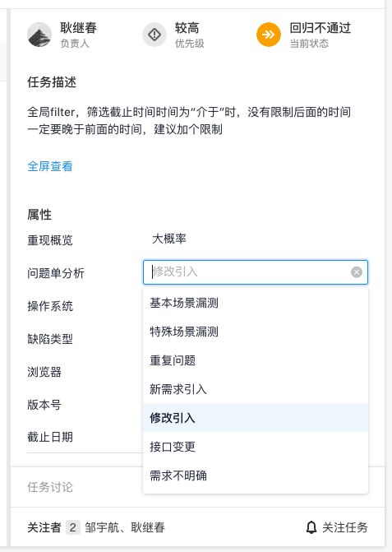Click the orange status arrow icon
The image size is (392, 552).
pyautogui.click(x=269, y=35)
